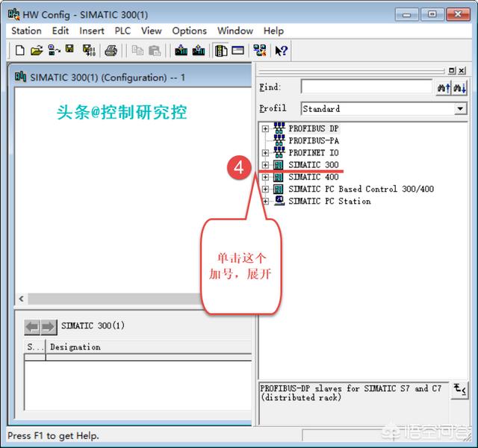
Task: Click the Open folder toolbar icon
Action: point(37,50)
